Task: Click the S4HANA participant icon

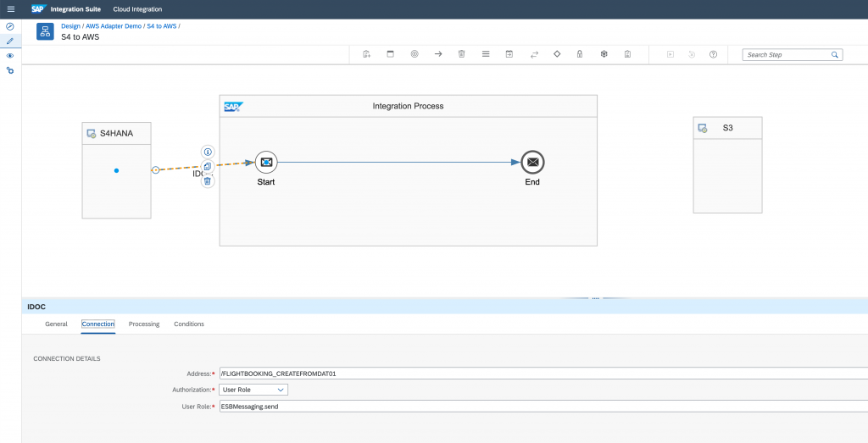Action: (92, 134)
